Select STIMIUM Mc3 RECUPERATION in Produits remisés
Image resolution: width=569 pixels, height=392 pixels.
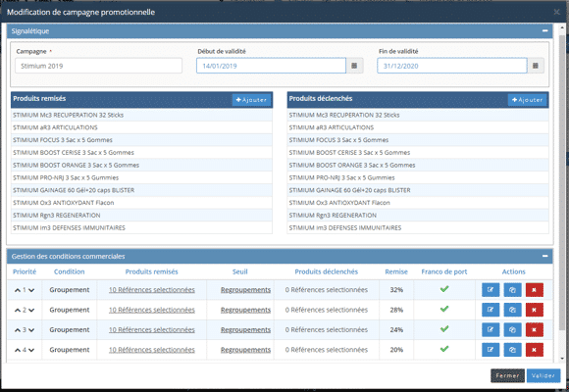coord(141,115)
